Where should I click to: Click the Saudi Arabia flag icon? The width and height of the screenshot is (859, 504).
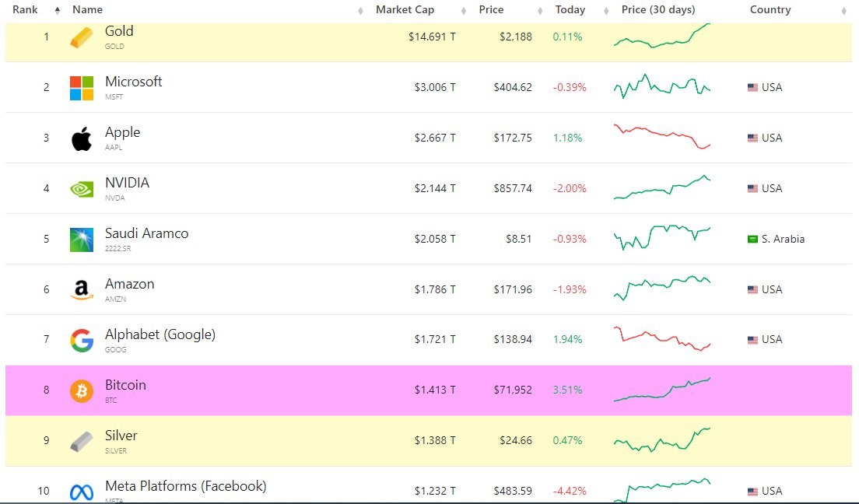click(x=752, y=239)
